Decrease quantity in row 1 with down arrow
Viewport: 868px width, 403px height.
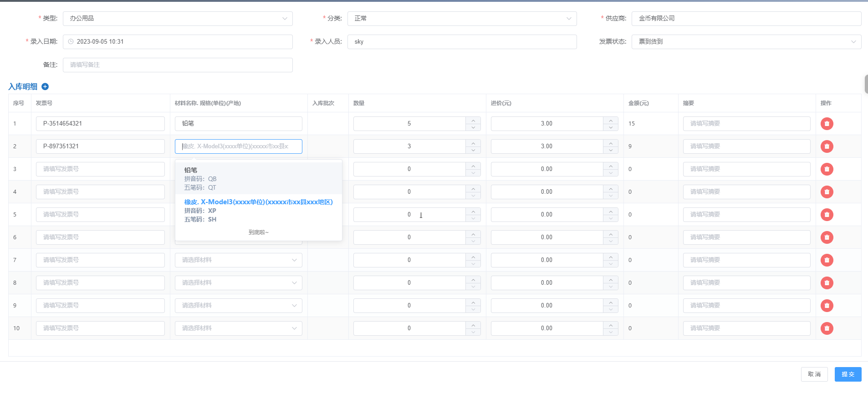(x=473, y=127)
